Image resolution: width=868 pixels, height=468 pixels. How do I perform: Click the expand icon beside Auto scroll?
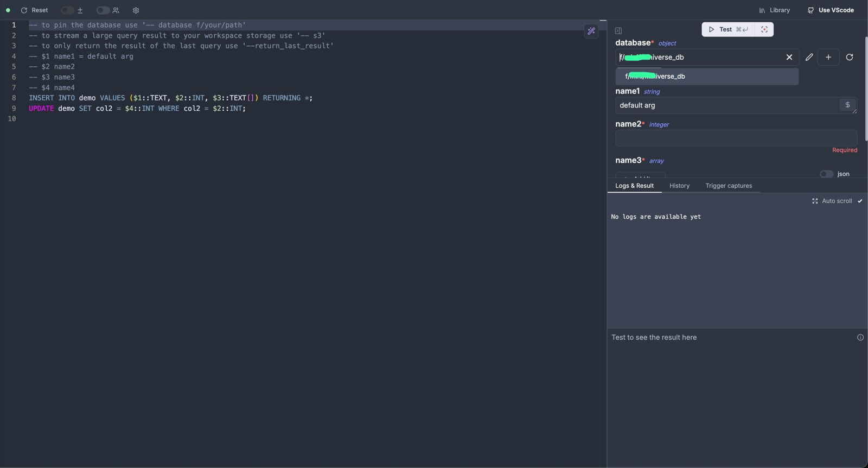[815, 201]
